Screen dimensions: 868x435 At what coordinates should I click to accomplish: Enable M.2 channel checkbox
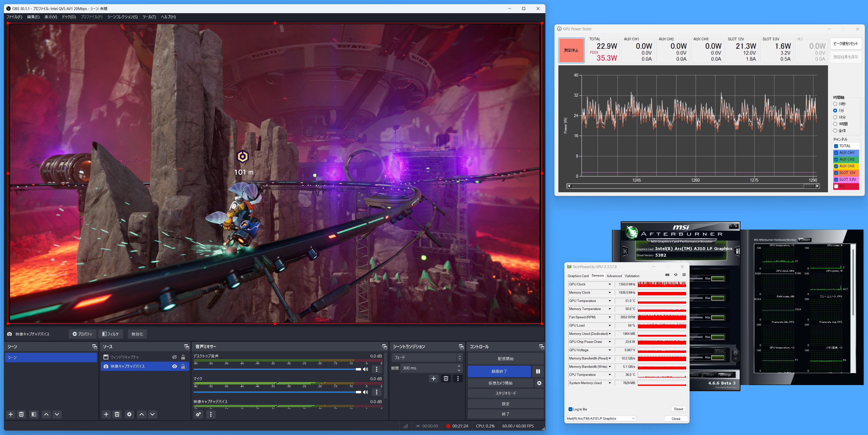(x=836, y=186)
